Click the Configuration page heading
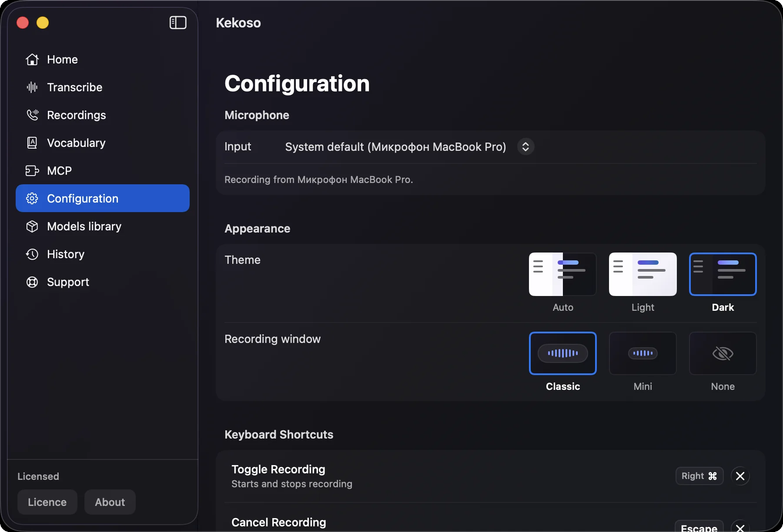 (297, 83)
